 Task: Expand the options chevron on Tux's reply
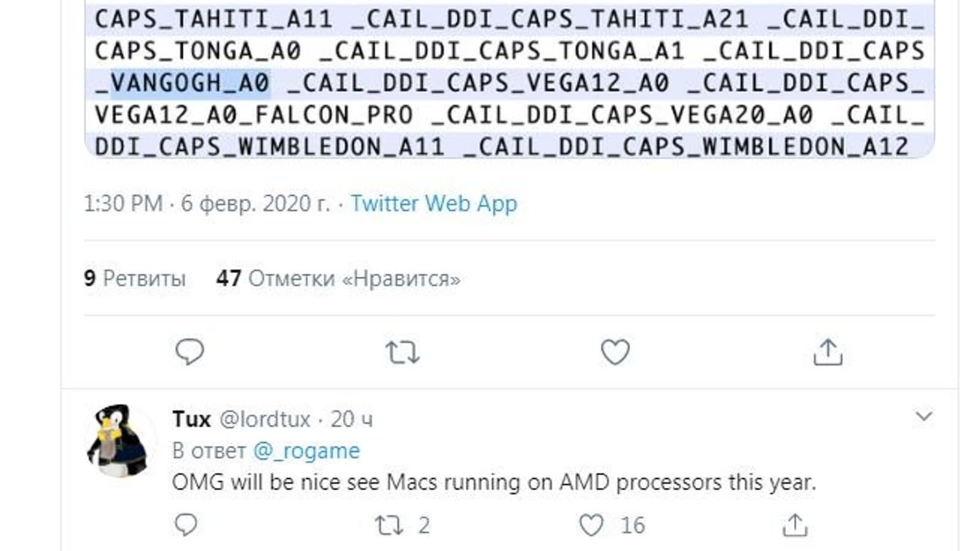tap(923, 417)
